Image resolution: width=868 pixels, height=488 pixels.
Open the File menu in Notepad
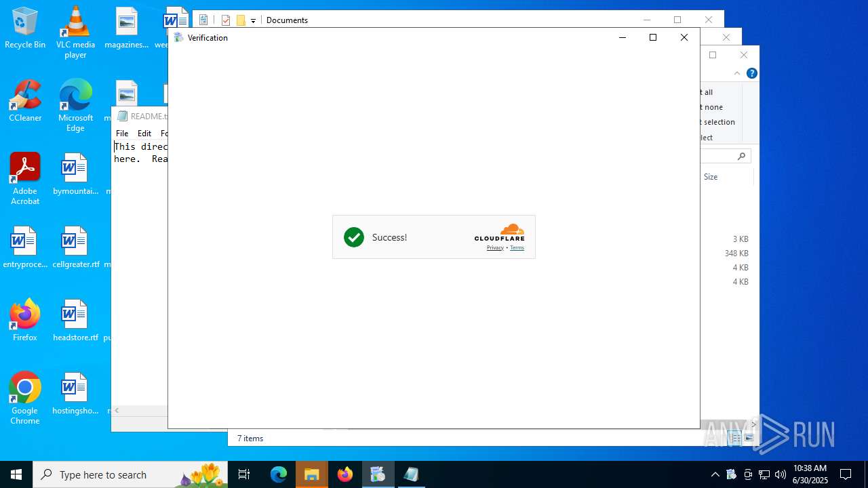[122, 134]
